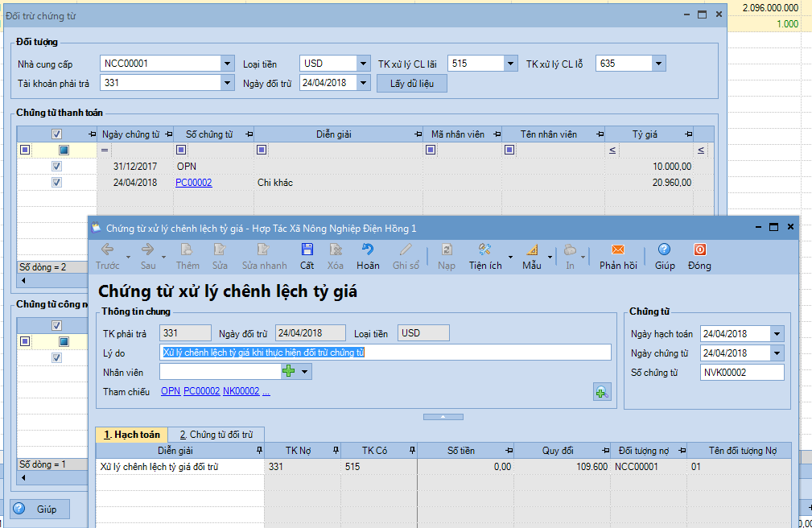Open the Tài khoản phải trả dropdown
The image size is (812, 528).
pos(227,83)
